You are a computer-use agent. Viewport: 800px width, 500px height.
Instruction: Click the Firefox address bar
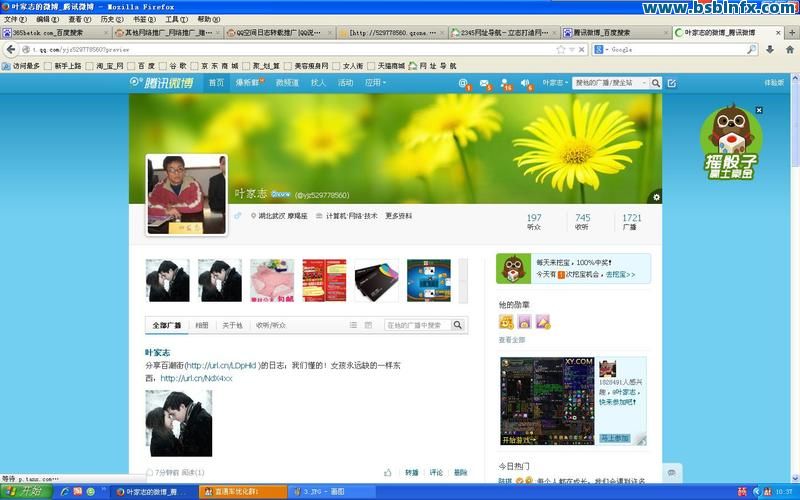pyautogui.click(x=291, y=49)
